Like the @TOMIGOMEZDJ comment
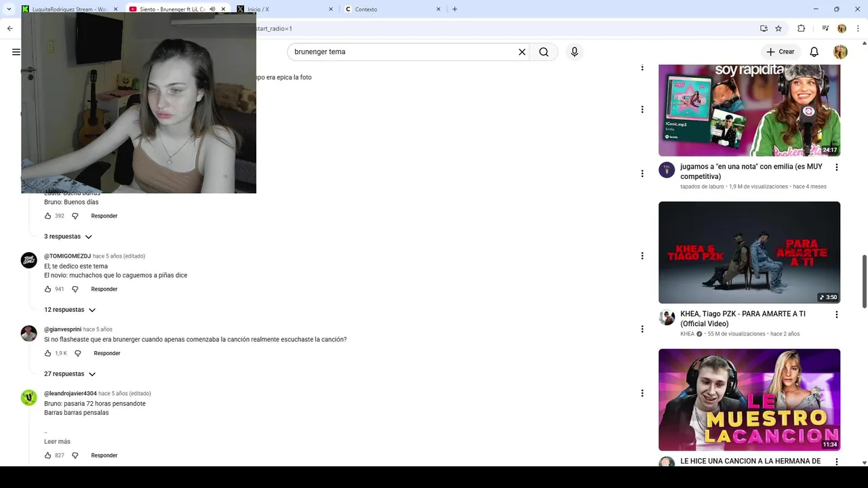Image resolution: width=868 pixels, height=488 pixels. [x=47, y=289]
